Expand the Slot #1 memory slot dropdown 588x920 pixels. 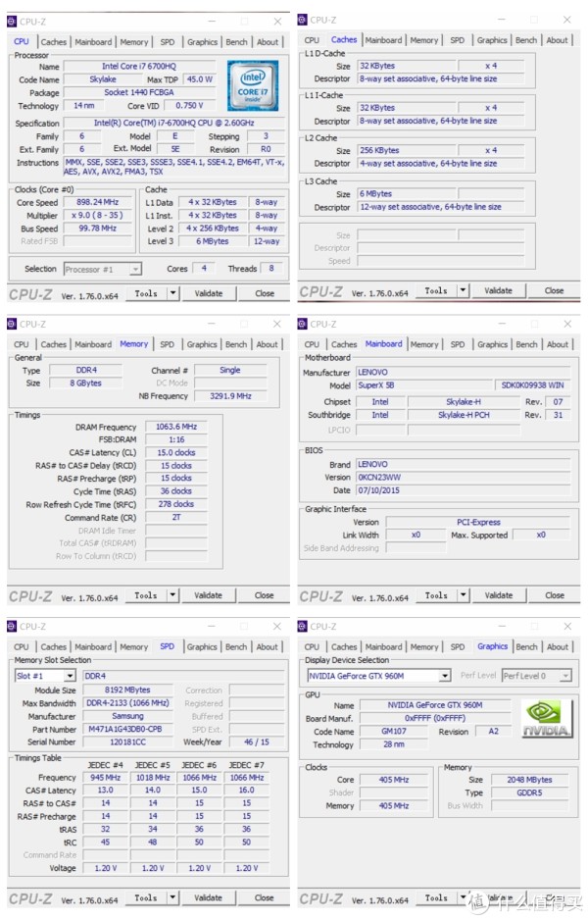(70, 676)
